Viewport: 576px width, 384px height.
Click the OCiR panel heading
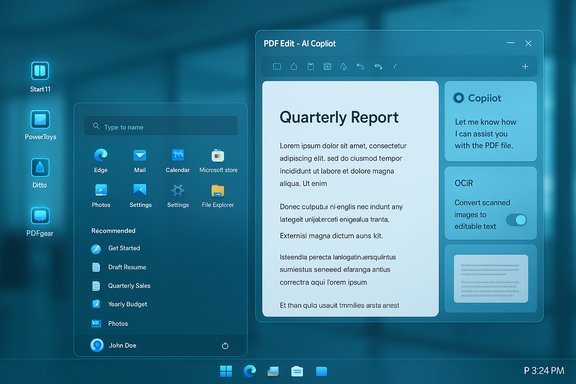tap(464, 183)
